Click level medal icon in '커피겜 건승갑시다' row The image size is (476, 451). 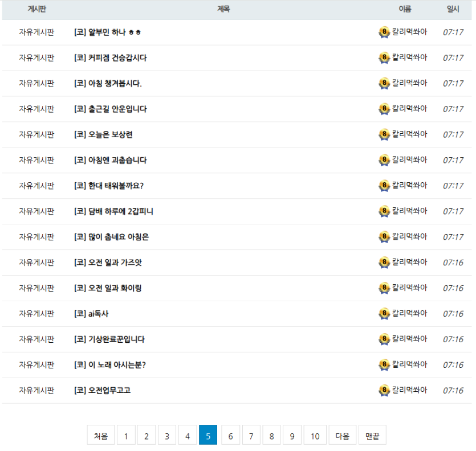click(384, 58)
